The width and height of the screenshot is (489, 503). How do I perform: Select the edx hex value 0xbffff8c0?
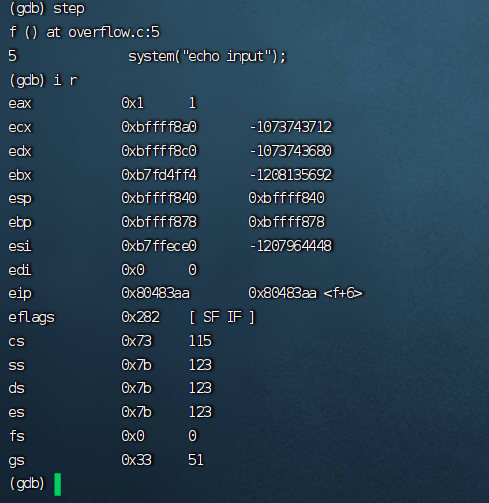click(x=159, y=151)
